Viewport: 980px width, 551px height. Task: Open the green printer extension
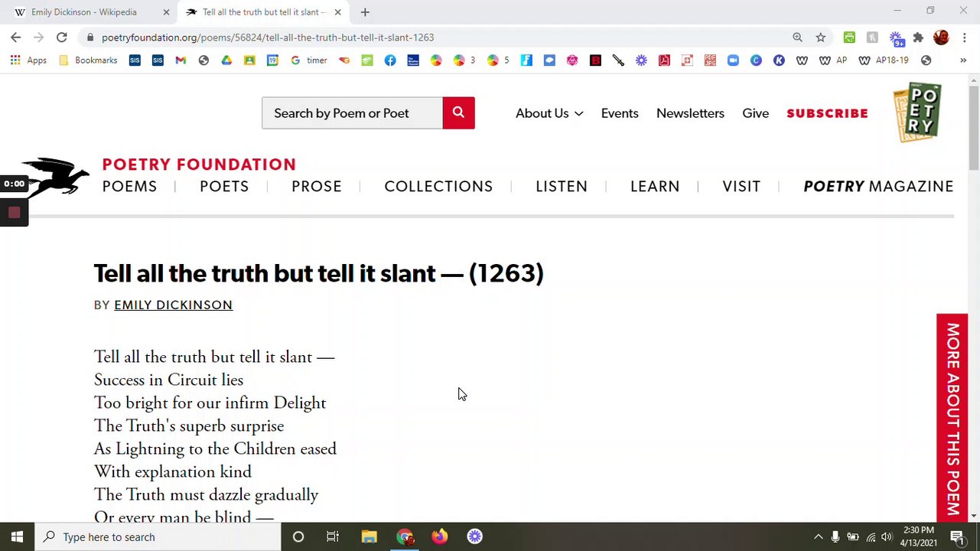[849, 37]
